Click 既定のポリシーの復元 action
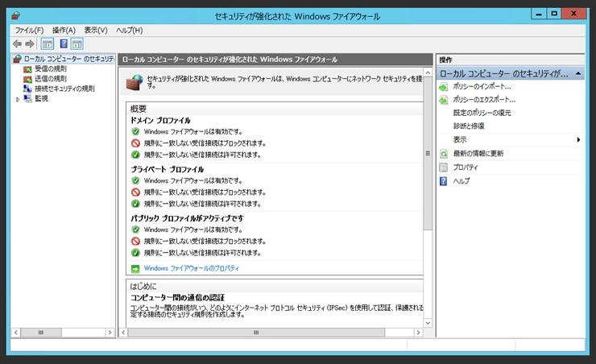 pos(482,113)
